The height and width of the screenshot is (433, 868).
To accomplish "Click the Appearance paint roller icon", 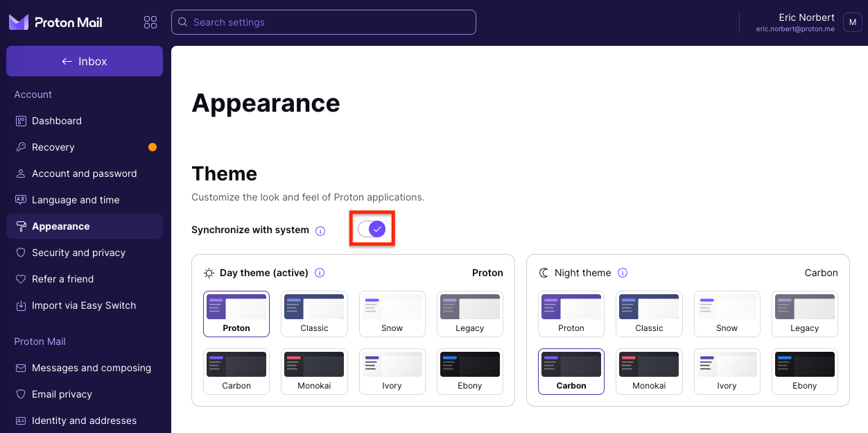I will (x=21, y=226).
